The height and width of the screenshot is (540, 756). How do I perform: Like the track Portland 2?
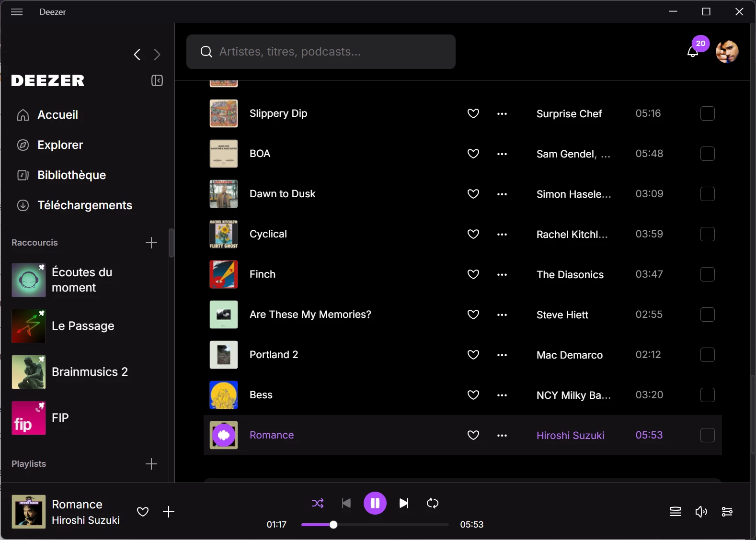coord(473,355)
